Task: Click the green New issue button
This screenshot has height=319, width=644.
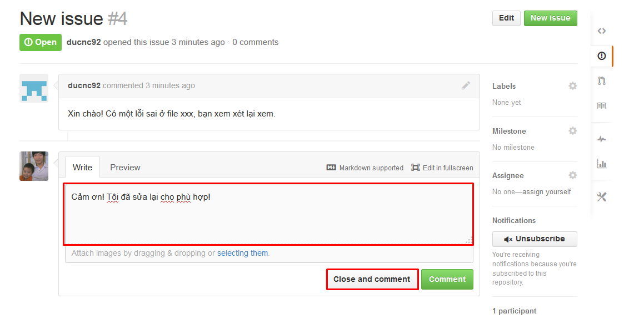Action: [550, 18]
